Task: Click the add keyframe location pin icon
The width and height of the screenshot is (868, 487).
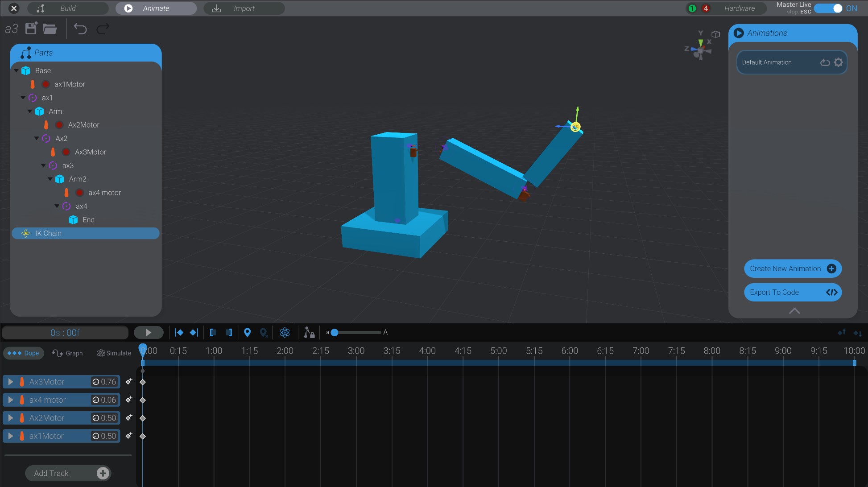Action: coord(248,332)
